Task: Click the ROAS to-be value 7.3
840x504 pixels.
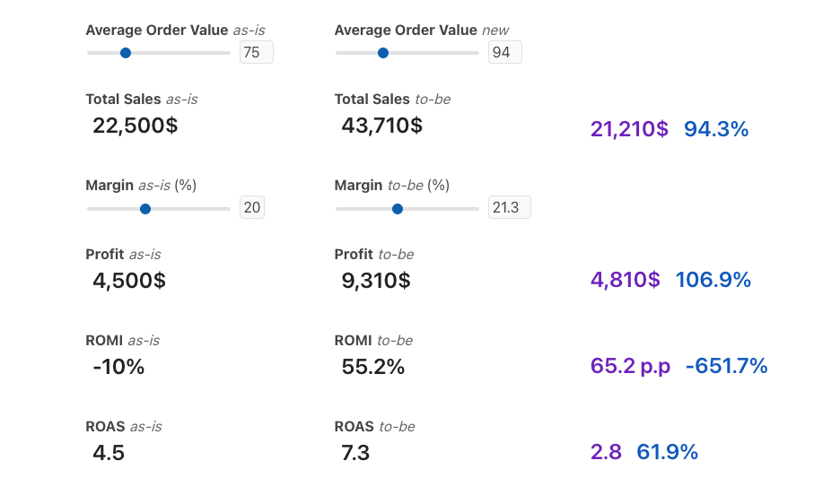Action: pyautogui.click(x=355, y=453)
